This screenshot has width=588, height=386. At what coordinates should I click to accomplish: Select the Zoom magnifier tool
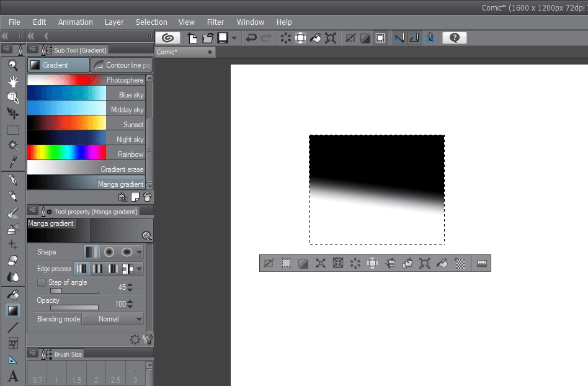[x=13, y=65]
